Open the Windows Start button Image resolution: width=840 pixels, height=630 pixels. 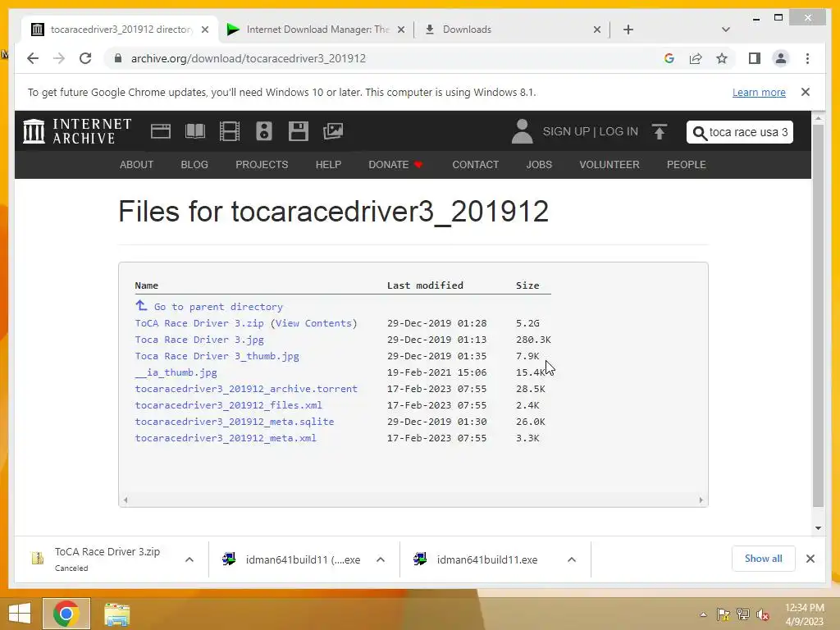tap(20, 614)
